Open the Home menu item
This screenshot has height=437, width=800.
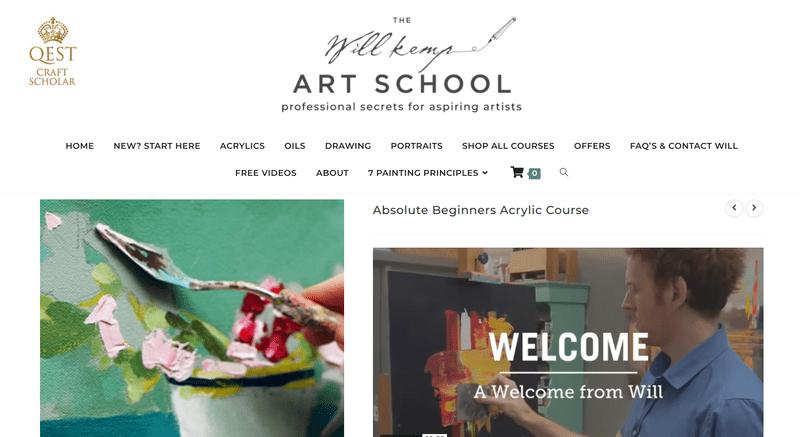pyautogui.click(x=80, y=146)
